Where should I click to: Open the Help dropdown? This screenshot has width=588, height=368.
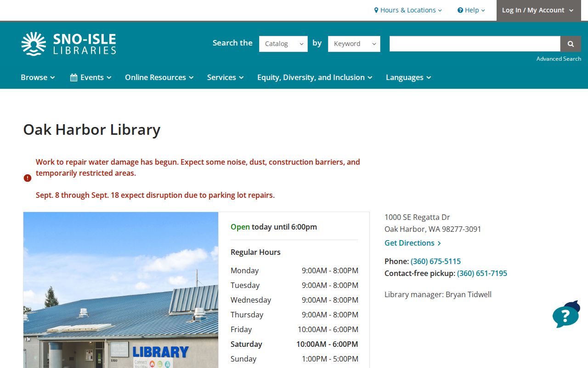coord(471,10)
